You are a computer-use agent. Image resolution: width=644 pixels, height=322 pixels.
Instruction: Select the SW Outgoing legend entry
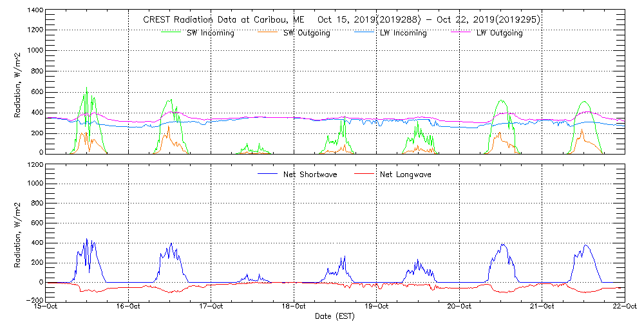tap(307, 33)
